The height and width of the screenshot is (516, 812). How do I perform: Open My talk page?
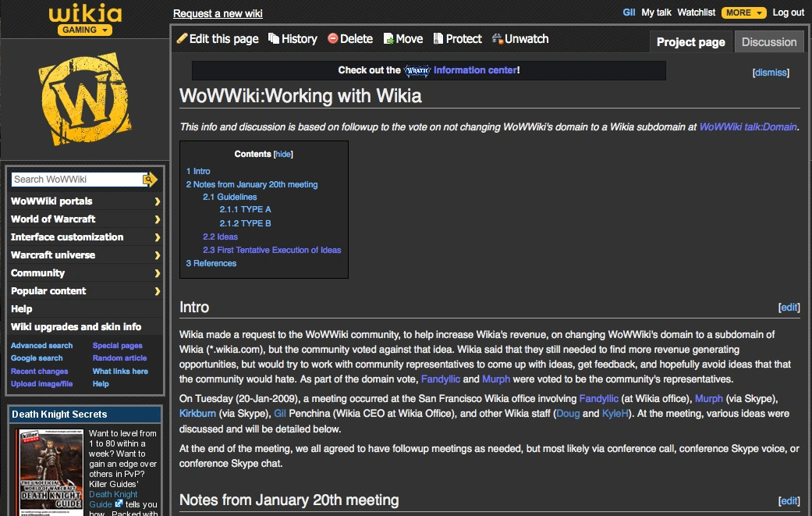[x=656, y=12]
